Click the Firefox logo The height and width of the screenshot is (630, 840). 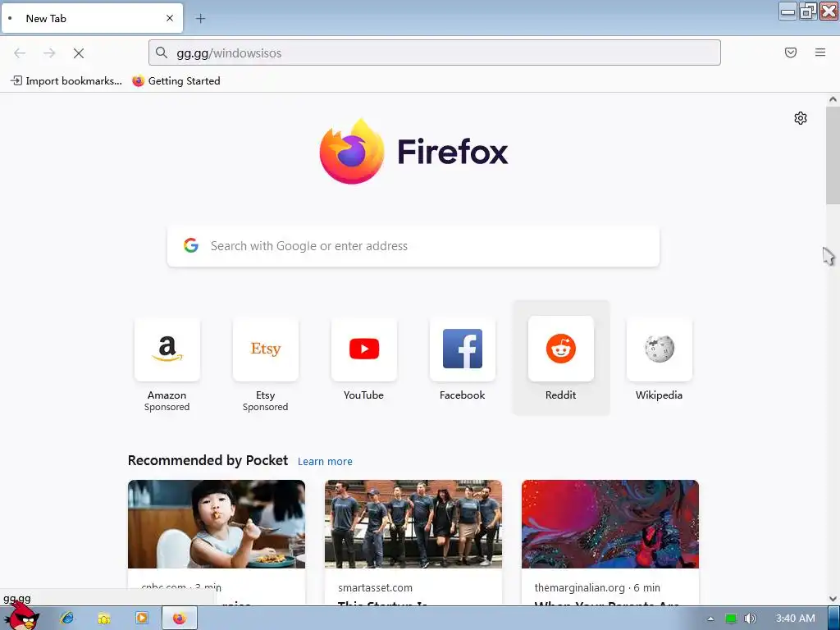pos(413,152)
